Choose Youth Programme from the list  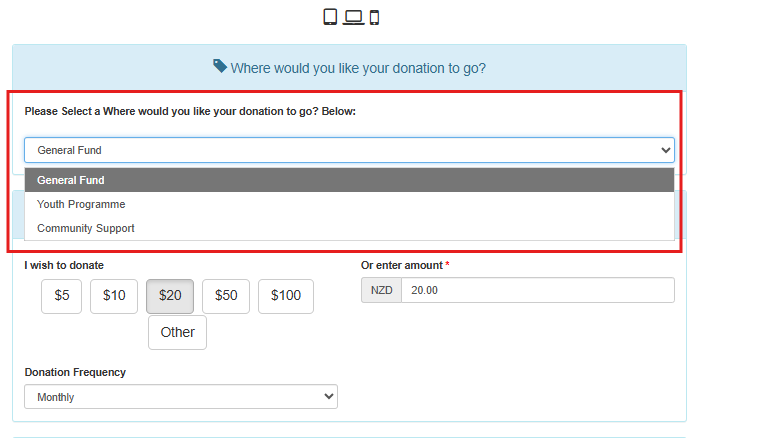349,204
